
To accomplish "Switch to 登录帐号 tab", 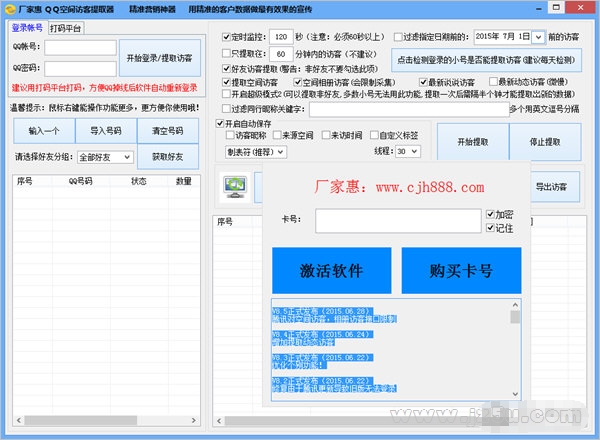I will pos(27,28).
